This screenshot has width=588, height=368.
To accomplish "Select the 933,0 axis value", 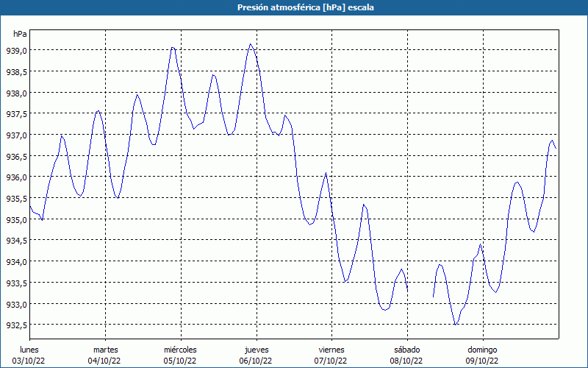I will coord(16,304).
